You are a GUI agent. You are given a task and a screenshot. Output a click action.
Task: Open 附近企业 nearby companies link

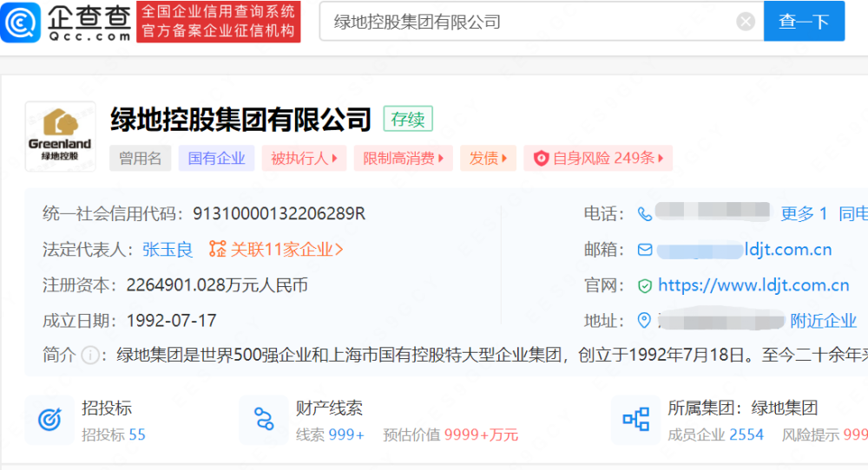coord(823,321)
